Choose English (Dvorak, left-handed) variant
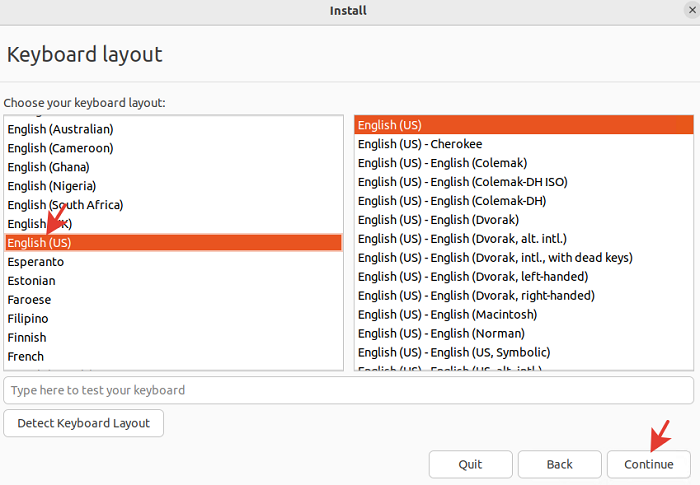700x485 pixels. (524, 277)
